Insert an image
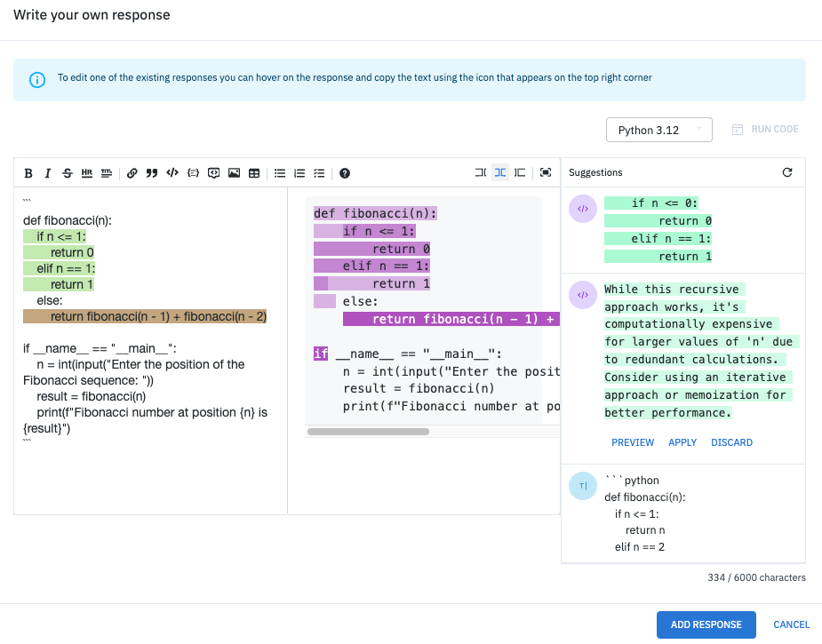This screenshot has width=822, height=644. tap(234, 173)
